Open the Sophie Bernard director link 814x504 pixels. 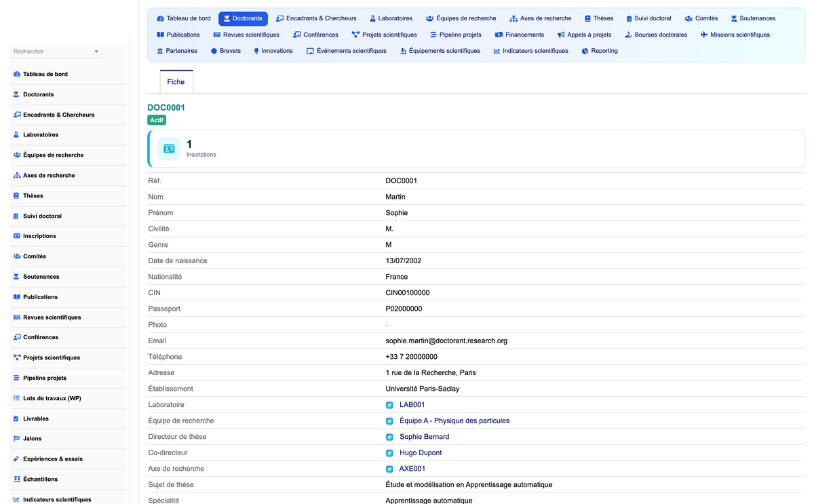tap(424, 437)
